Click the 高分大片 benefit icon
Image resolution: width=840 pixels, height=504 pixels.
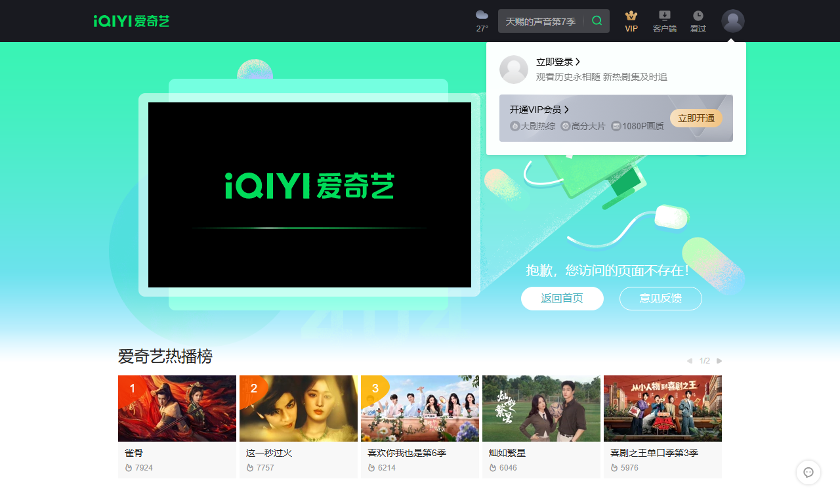pos(566,126)
